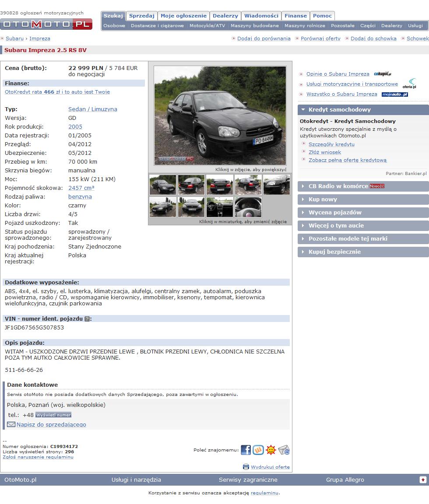Select the fourth thumbnail in the top row
The width and height of the screenshot is (429, 504).
point(248,185)
